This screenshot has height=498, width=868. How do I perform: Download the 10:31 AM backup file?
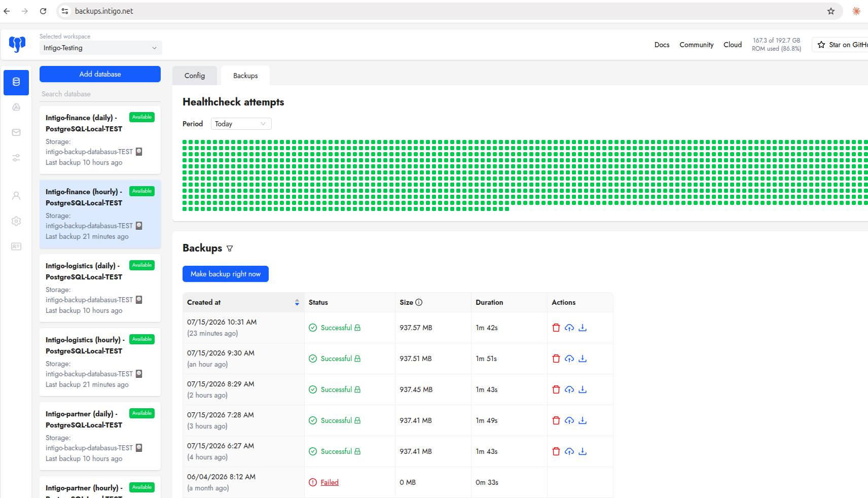pos(583,328)
